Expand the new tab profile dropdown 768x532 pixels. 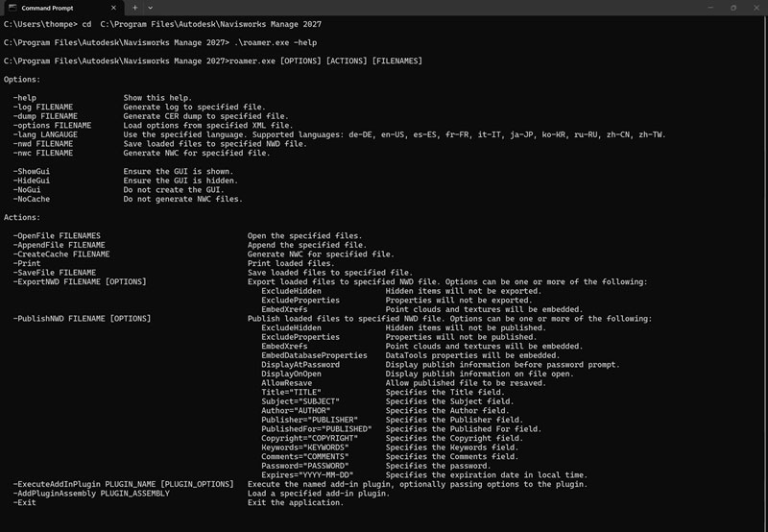tap(152, 8)
